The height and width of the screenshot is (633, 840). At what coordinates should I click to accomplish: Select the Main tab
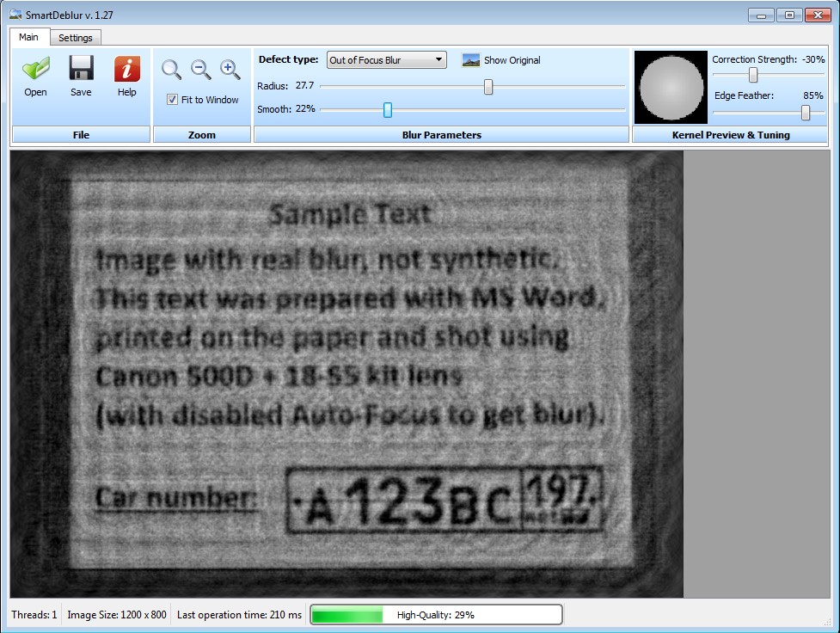tap(29, 38)
